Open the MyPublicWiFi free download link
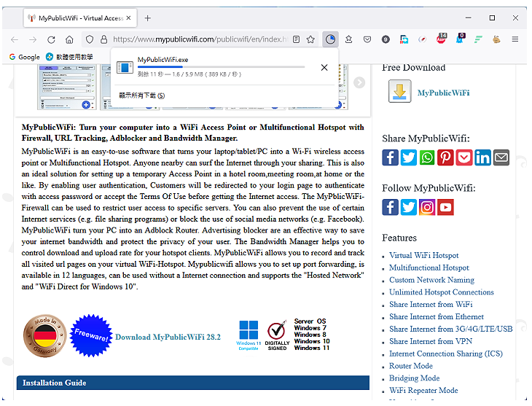This screenshot has height=406, width=532. tap(443, 93)
